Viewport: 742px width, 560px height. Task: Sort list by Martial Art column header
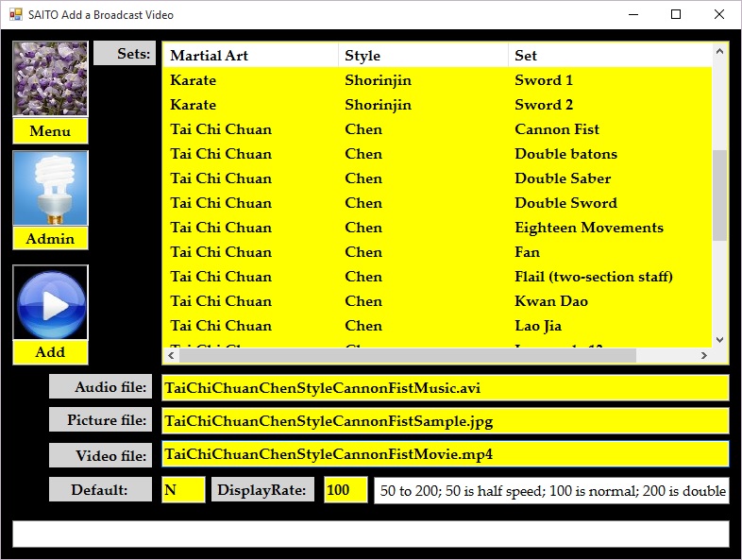pos(250,56)
